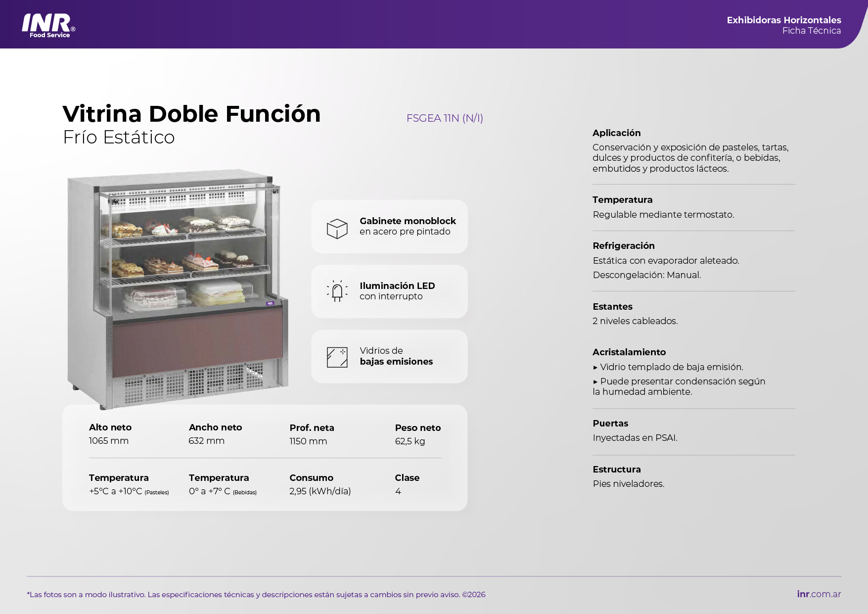Click the monoblock cabinet cube icon

click(x=337, y=229)
